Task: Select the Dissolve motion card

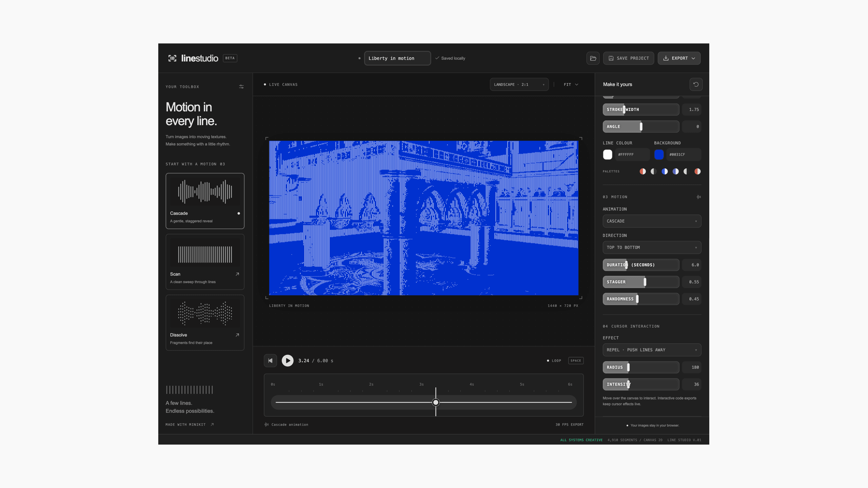Action: click(205, 323)
